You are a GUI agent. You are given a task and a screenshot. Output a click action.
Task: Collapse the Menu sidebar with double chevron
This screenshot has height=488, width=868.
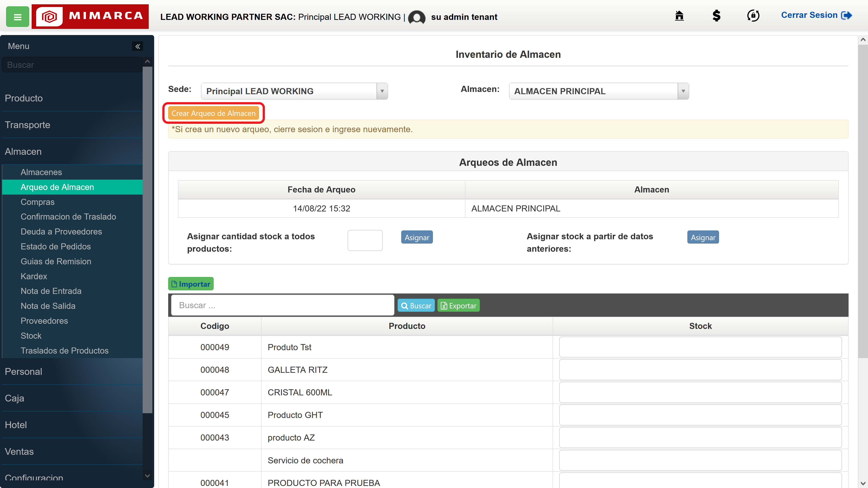[137, 46]
